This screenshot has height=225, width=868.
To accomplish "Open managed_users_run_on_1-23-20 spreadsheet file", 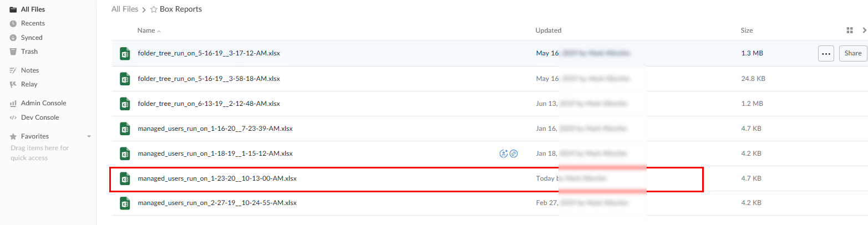I will click(x=217, y=178).
